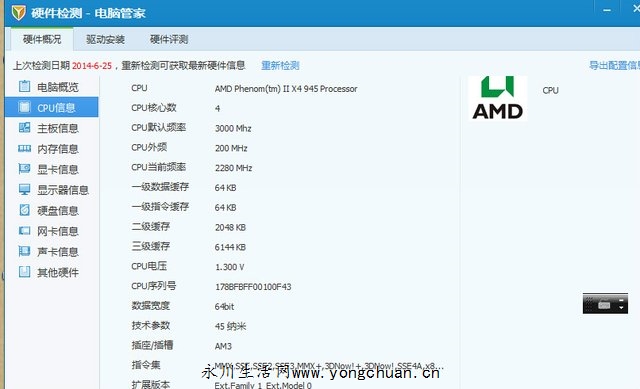Switch to the 驱动安装 tab
The width and height of the screenshot is (640, 389).
pos(105,40)
